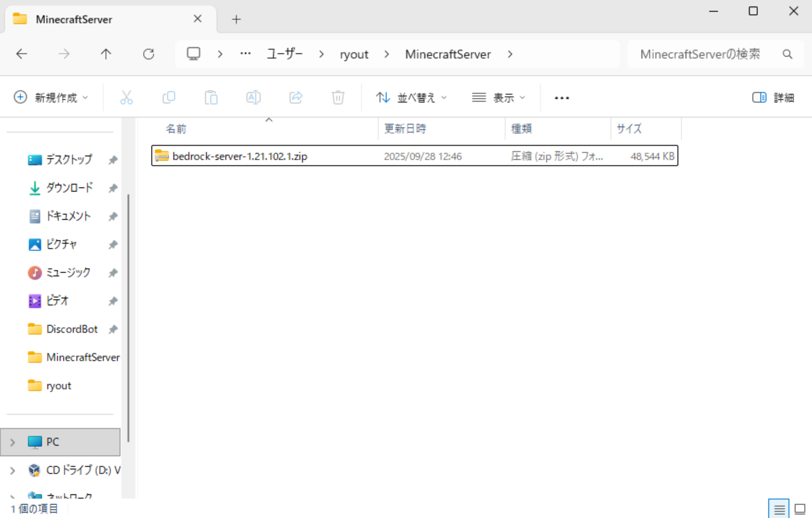Click the Copy icon in toolbar
This screenshot has height=518, width=812.
pyautogui.click(x=169, y=98)
